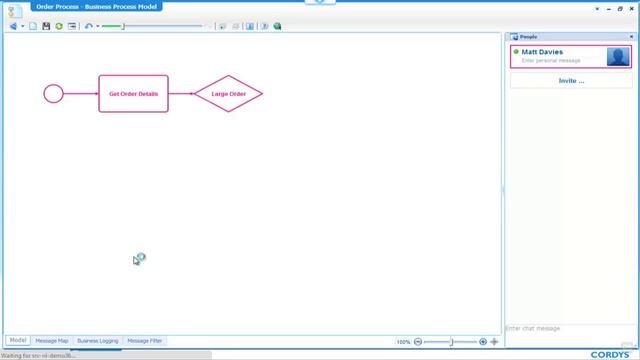Image resolution: width=640 pixels, height=360 pixels.
Task: Click the blue back arrow toolbar icon
Action: [13, 26]
